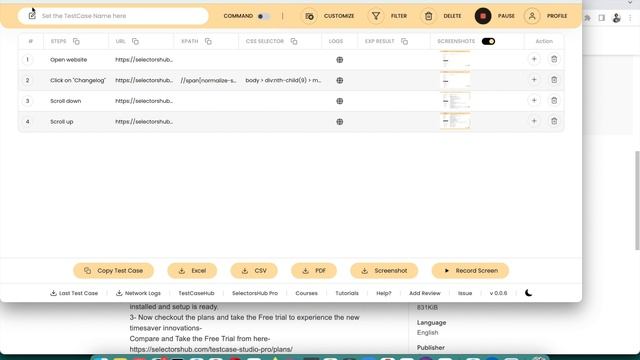Open the Help? link

click(x=384, y=293)
